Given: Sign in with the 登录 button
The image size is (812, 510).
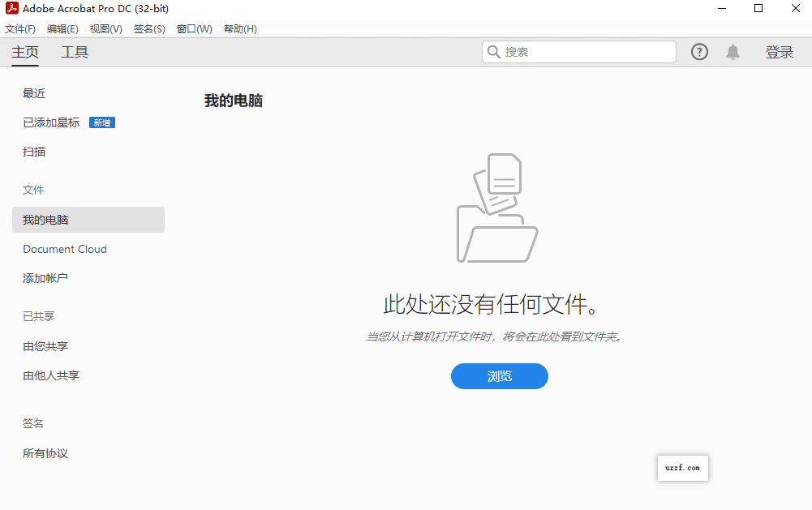Looking at the screenshot, I should (x=778, y=51).
